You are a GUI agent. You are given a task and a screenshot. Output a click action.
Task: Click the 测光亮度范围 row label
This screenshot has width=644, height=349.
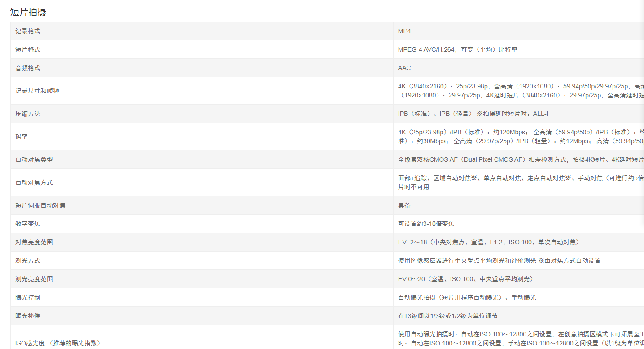tap(34, 279)
